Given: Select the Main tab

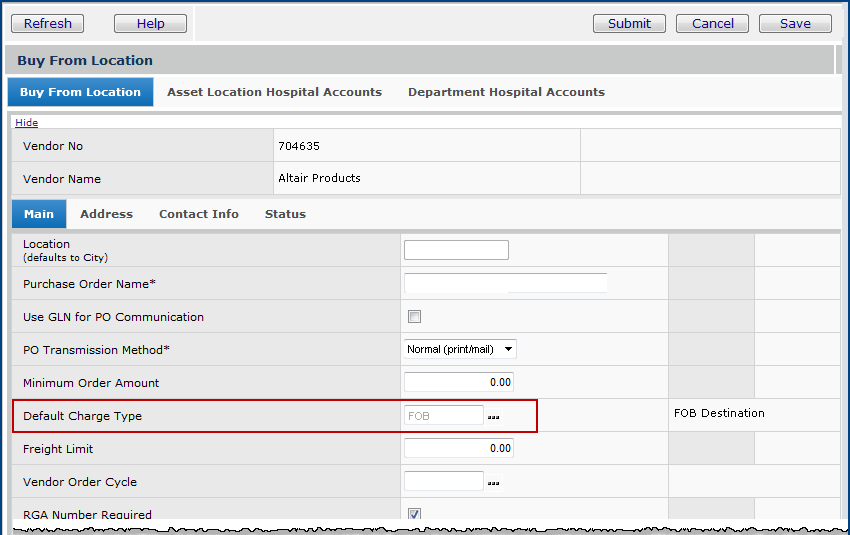Looking at the screenshot, I should click(x=39, y=214).
